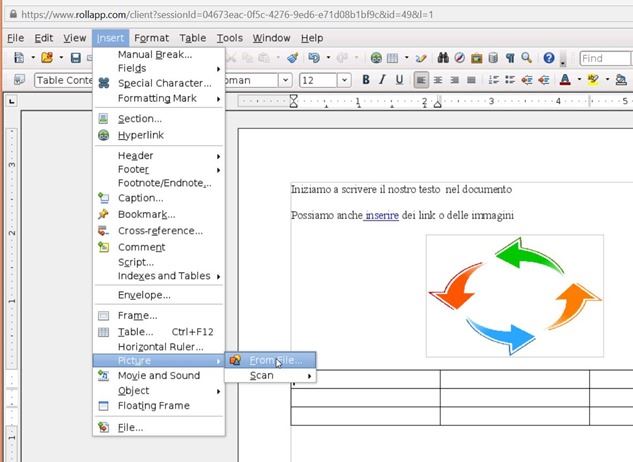The width and height of the screenshot is (633, 462).
Task: Choose Special Character menu entry
Action: pos(159,83)
